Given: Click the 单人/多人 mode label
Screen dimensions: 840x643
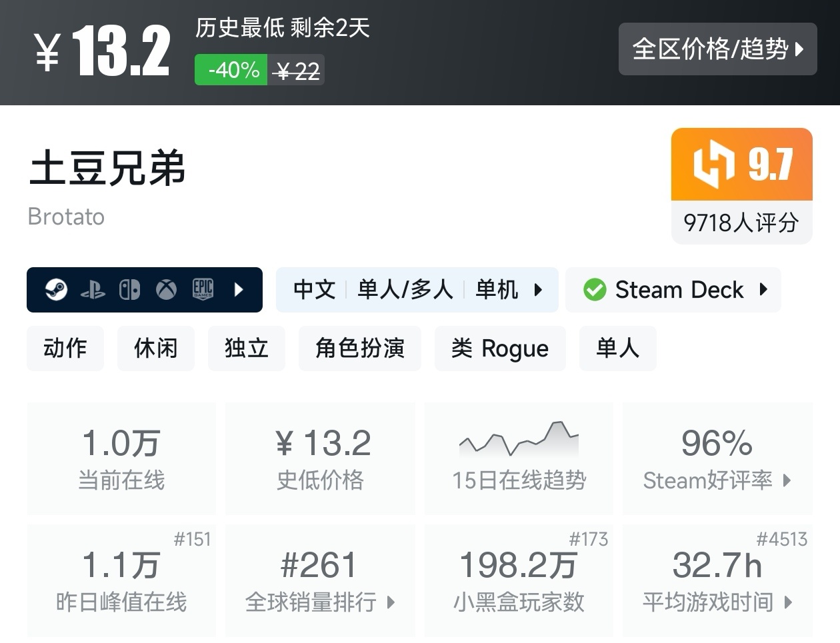Looking at the screenshot, I should point(405,290).
